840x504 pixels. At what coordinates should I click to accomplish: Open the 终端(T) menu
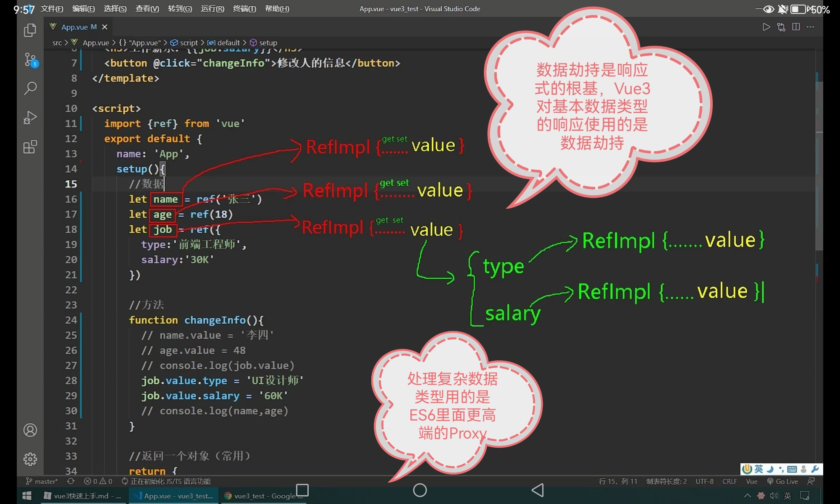point(244,9)
